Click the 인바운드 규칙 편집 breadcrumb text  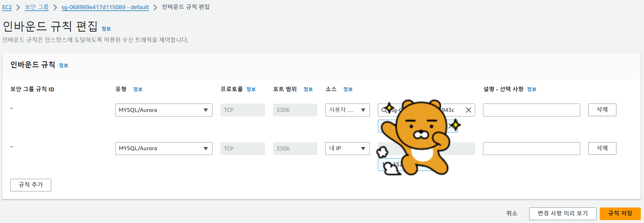click(x=186, y=7)
